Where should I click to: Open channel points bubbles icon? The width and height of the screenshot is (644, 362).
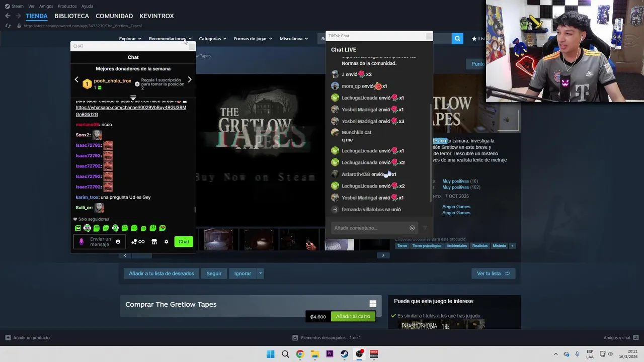pos(138,242)
